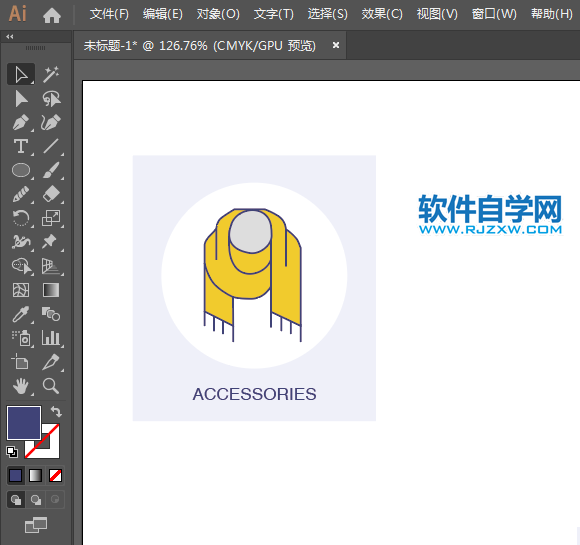
Task: Select the Perspective Grid tool
Action: 51,266
